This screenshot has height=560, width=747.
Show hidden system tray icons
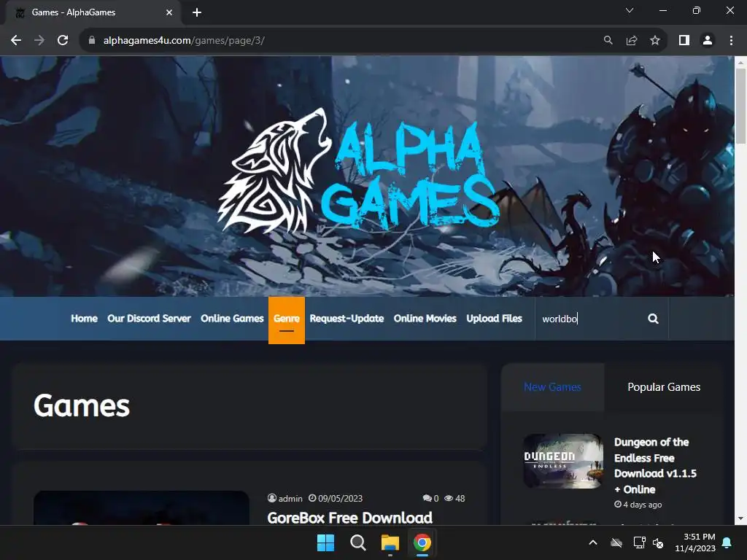(593, 542)
